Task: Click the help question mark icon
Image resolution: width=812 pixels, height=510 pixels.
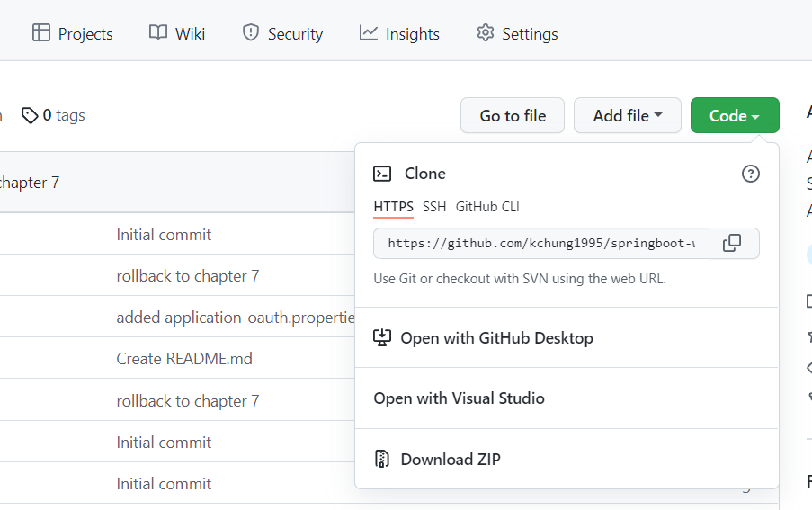Action: point(751,174)
